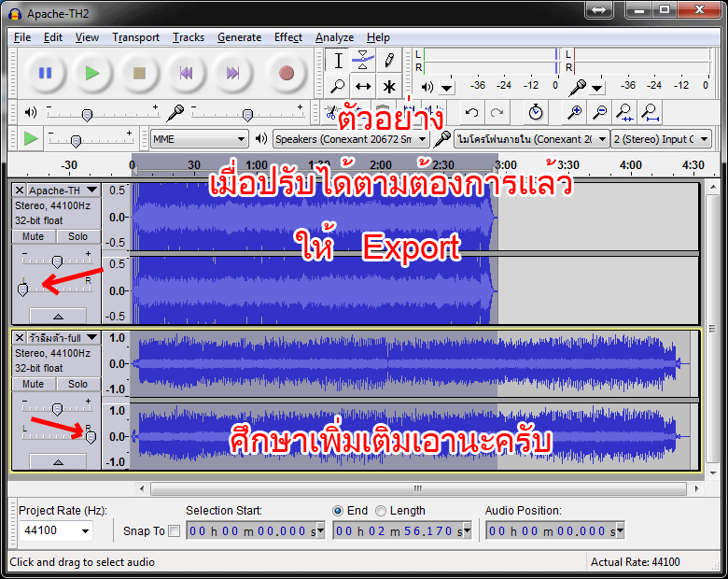Click the bottom track pan slider handle
The height and width of the screenshot is (579, 728).
[91, 437]
